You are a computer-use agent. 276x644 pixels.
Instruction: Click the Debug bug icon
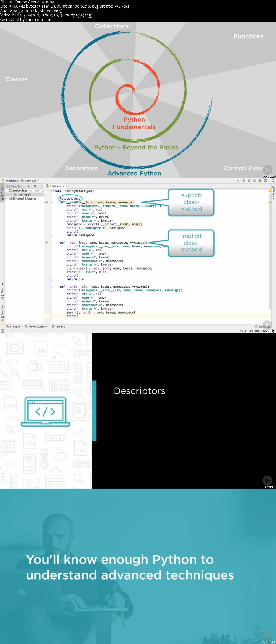[249, 180]
